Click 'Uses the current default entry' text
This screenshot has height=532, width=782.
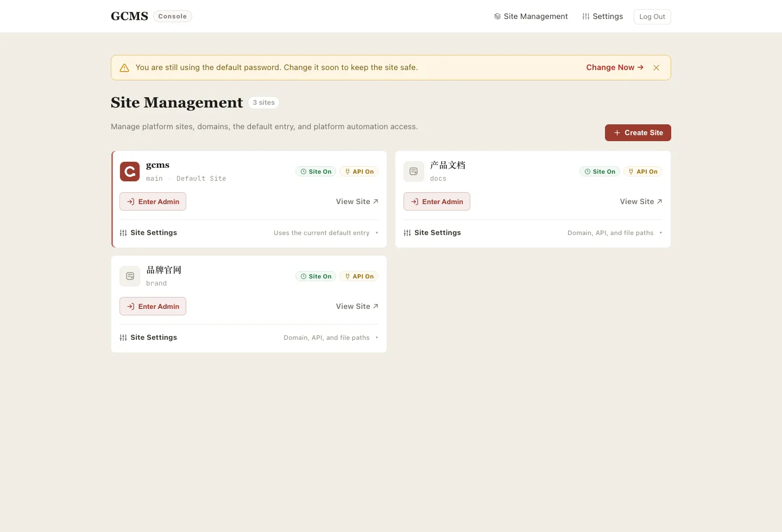321,233
